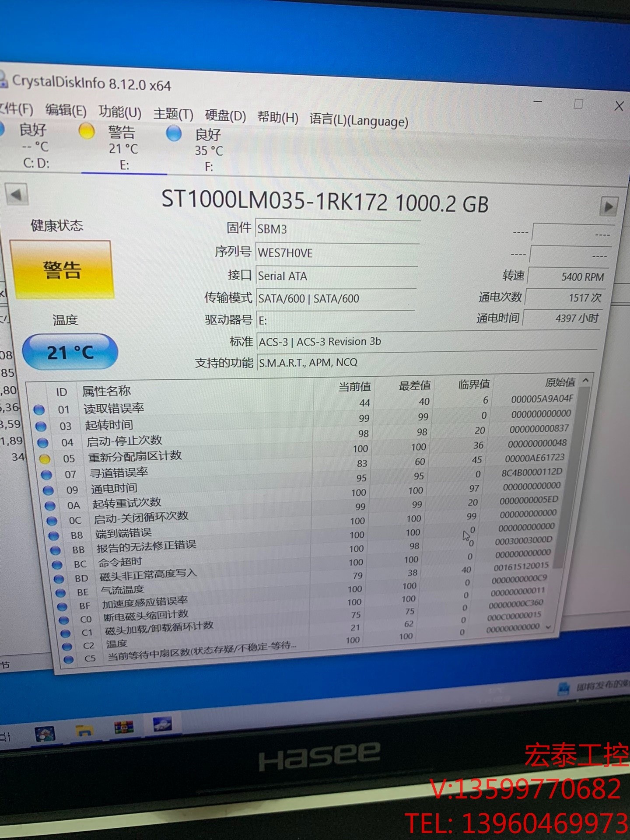Viewport: 630px width, 840px height.
Task: Click the 原始值 column header
Action: pyautogui.click(x=560, y=382)
